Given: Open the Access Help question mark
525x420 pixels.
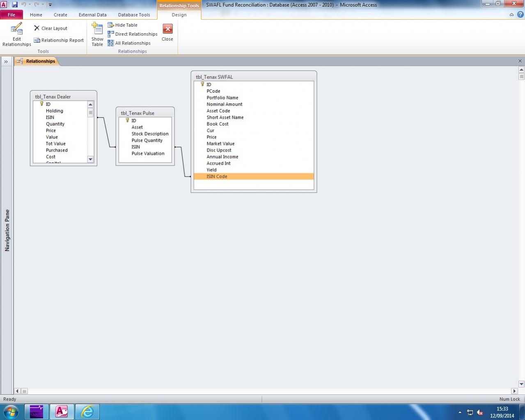Looking at the screenshot, I should (x=520, y=14).
